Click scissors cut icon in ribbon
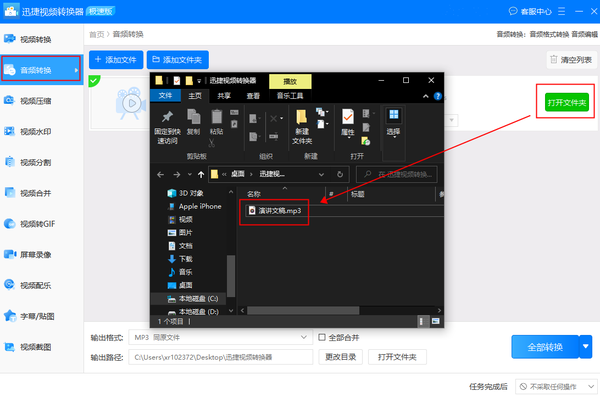Viewport: 600px width, 397px height. click(x=212, y=144)
